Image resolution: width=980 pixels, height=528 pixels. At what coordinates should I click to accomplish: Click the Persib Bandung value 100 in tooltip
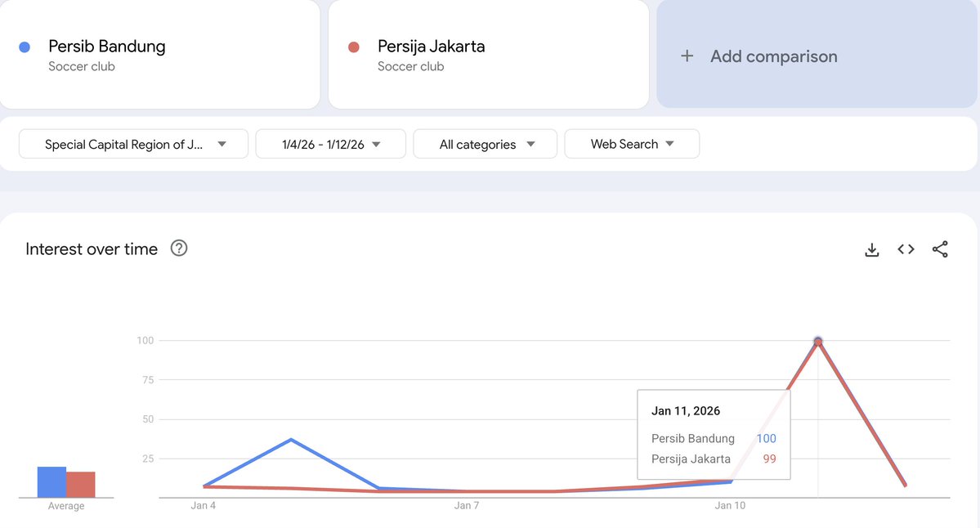coord(766,439)
